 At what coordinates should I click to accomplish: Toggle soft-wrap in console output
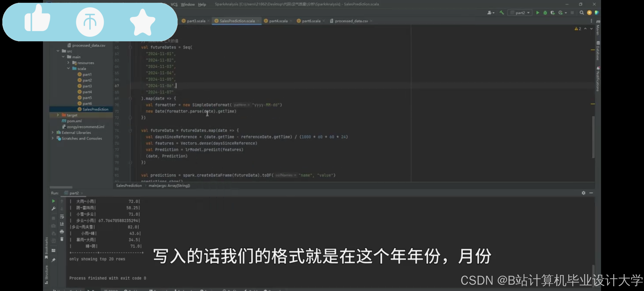point(62,216)
